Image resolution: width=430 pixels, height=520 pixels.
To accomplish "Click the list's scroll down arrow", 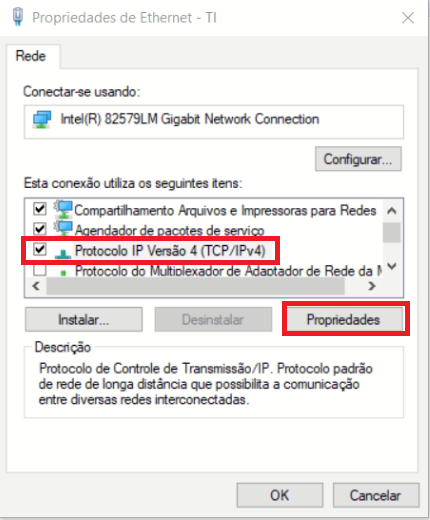I will [392, 266].
